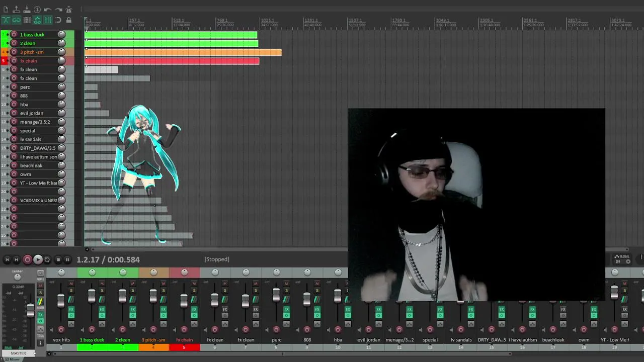Click the red 'fx chain' media item in arrange
Viewport: 644px width, 362px height.
(172, 61)
